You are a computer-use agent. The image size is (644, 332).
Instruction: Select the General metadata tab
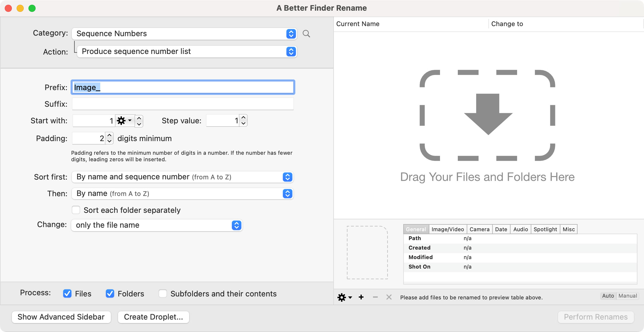[x=416, y=229]
